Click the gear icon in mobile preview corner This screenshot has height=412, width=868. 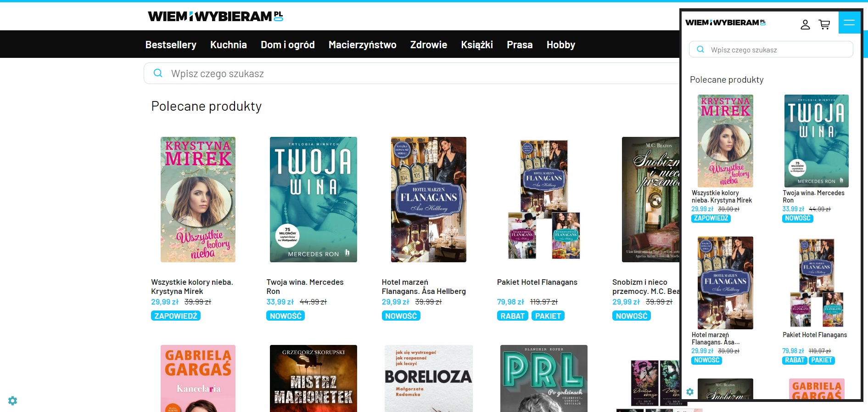click(x=690, y=392)
